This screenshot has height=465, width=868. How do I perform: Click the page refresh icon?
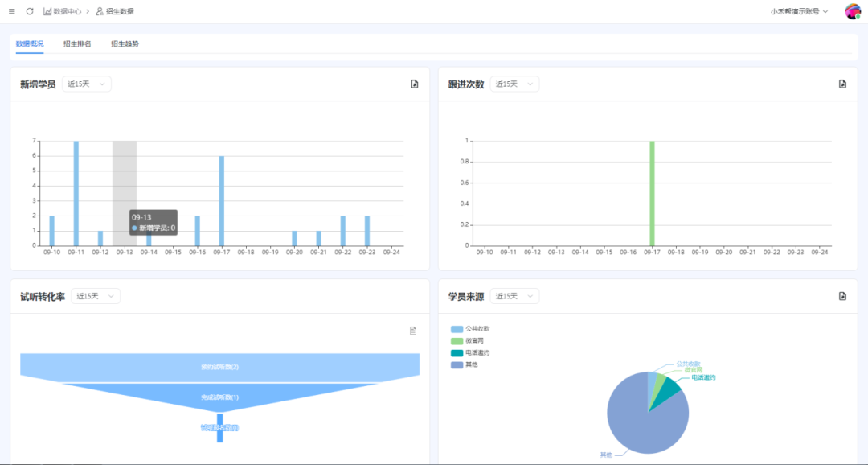point(30,11)
